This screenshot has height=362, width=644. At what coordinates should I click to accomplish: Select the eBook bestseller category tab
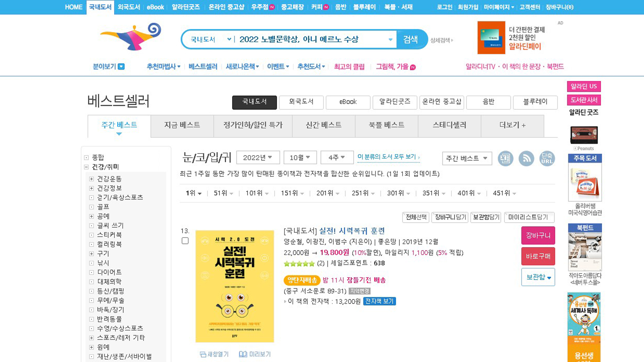(x=348, y=102)
